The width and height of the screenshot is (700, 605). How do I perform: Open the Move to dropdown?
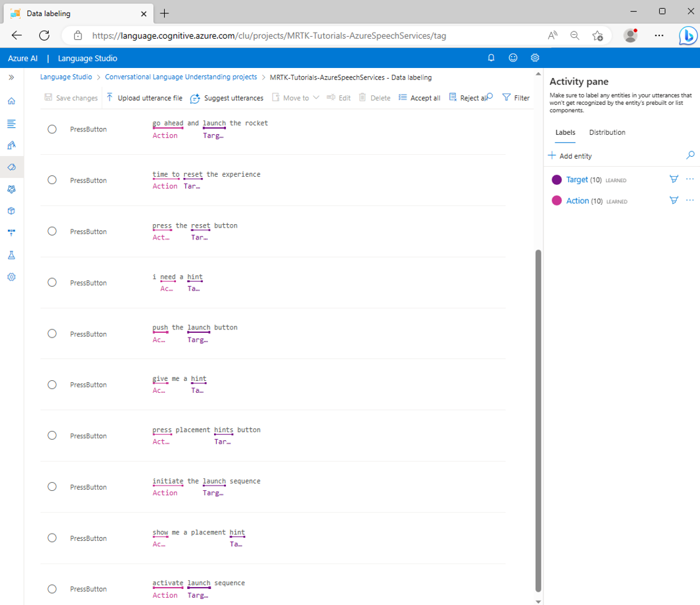tap(295, 98)
